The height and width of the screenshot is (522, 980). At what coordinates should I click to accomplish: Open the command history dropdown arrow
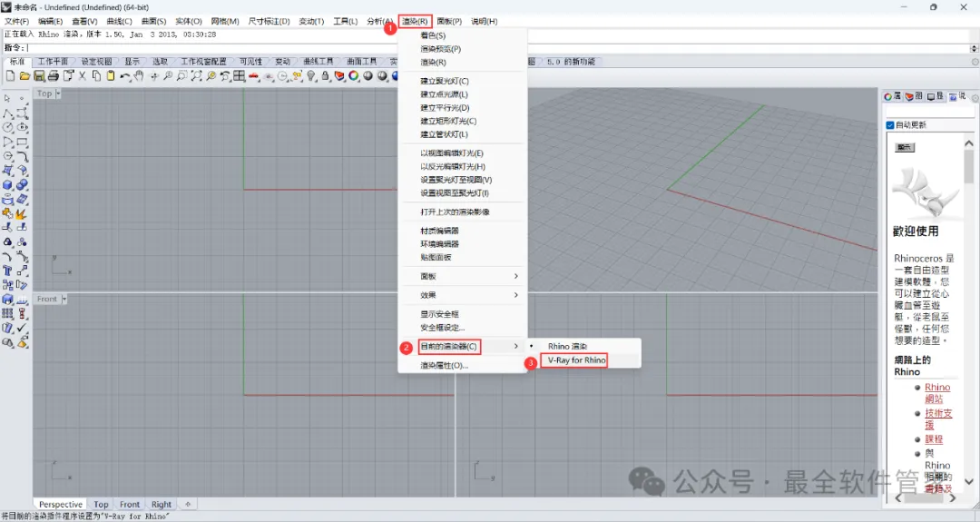point(974,48)
